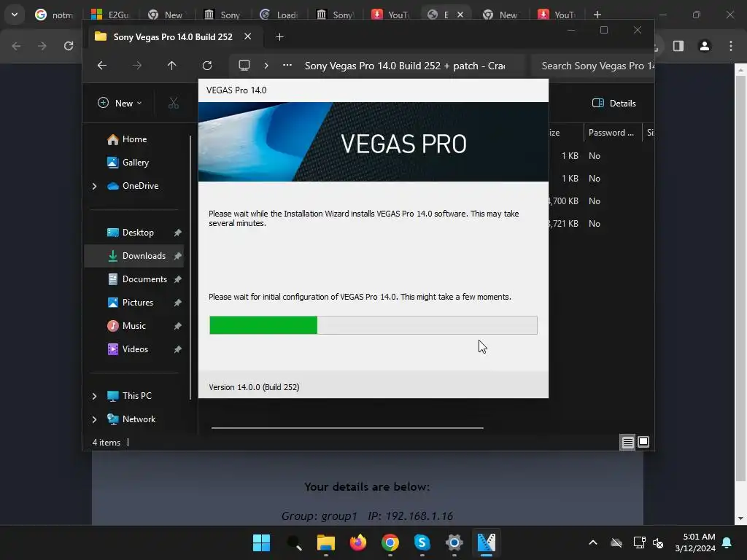The image size is (747, 560).
Task: Go up one folder level in File Explorer
Action: [x=171, y=66]
